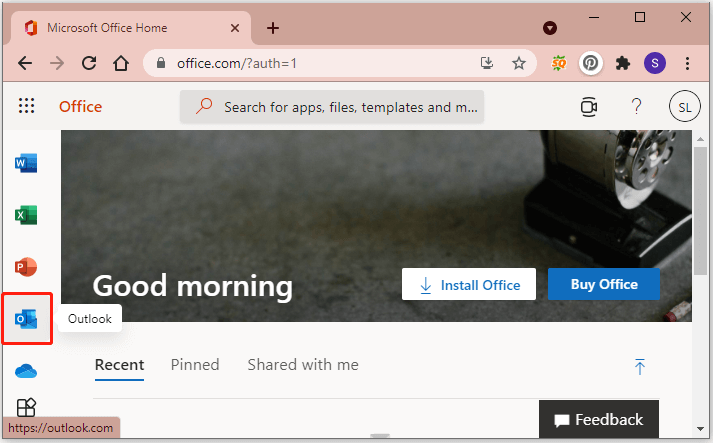Image resolution: width=713 pixels, height=443 pixels.
Task: Click the Pinterest extension icon
Action: (x=590, y=63)
